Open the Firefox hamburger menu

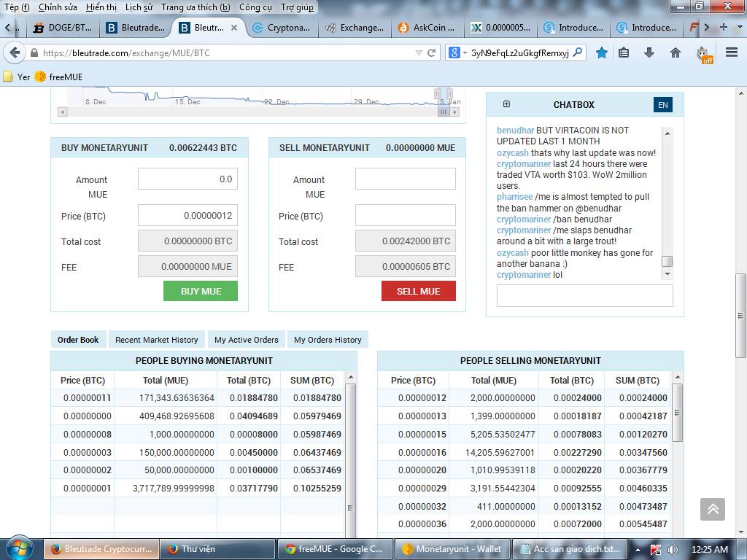pos(732,52)
